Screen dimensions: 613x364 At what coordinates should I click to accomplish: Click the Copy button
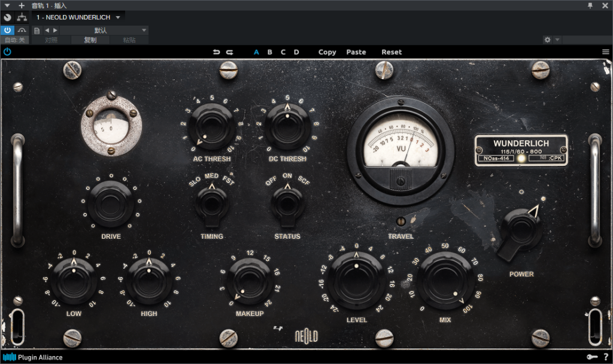(327, 52)
